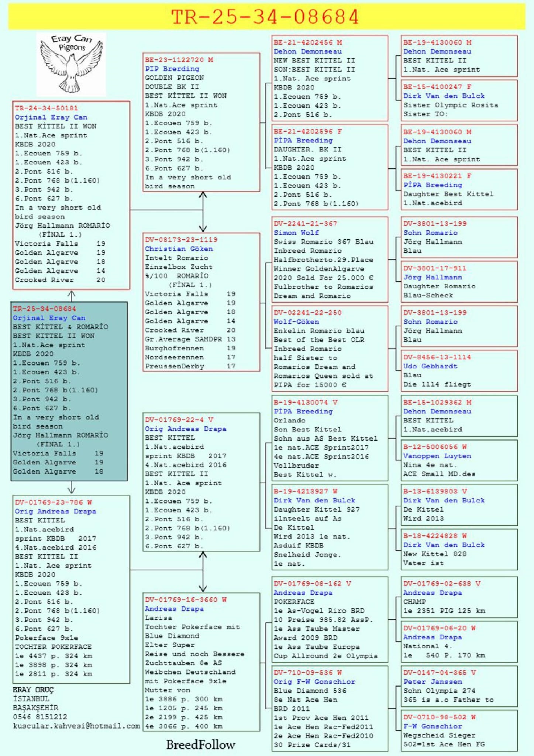Click the DAUGHTER. BK II line
Viewport: 534px width, 756px height.
[x=308, y=150]
